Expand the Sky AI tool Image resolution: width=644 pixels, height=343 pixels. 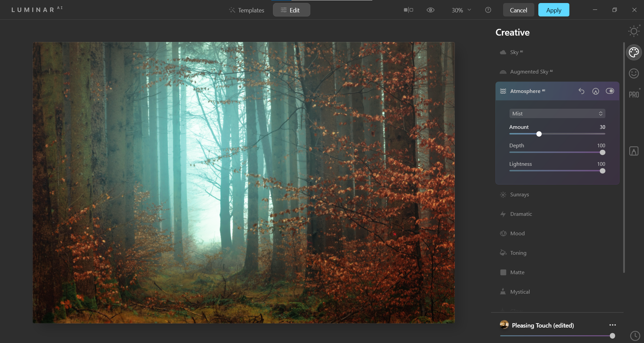[x=557, y=52]
